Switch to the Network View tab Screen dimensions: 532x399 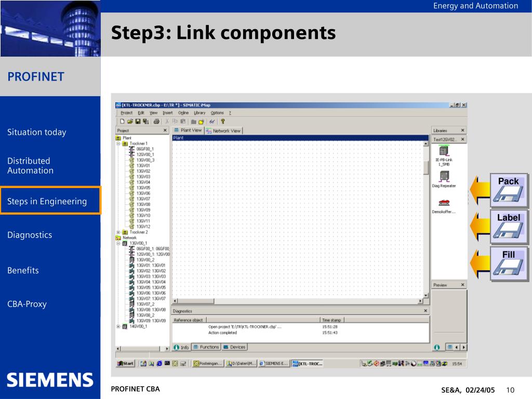coord(223,130)
